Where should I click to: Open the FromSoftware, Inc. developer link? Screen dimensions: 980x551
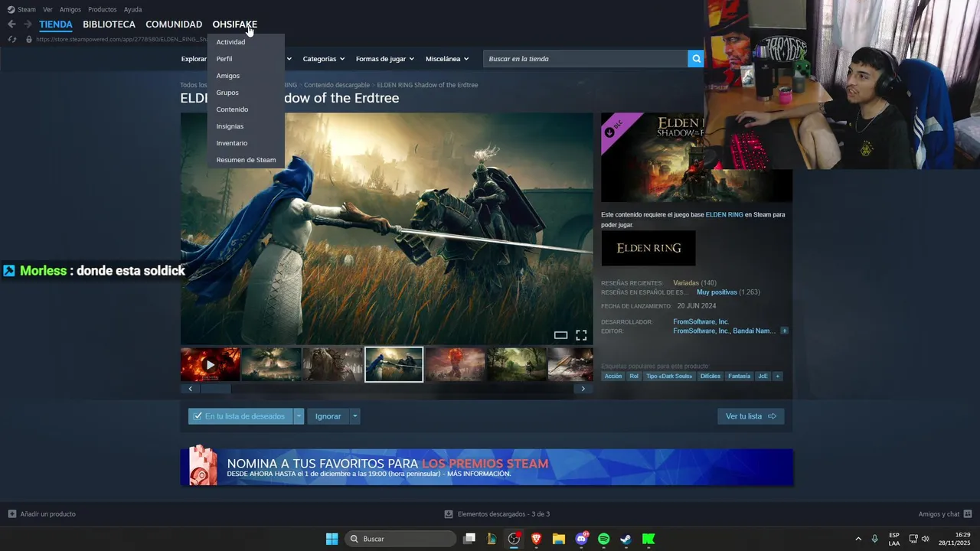[701, 322]
